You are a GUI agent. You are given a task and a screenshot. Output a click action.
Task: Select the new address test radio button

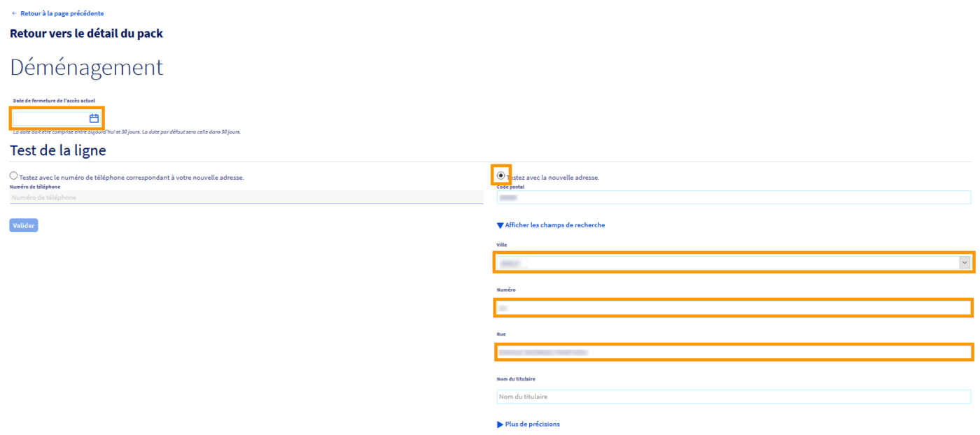click(500, 175)
